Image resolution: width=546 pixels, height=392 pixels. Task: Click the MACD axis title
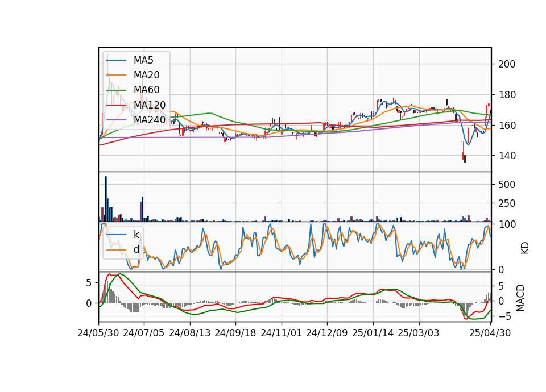pos(520,298)
